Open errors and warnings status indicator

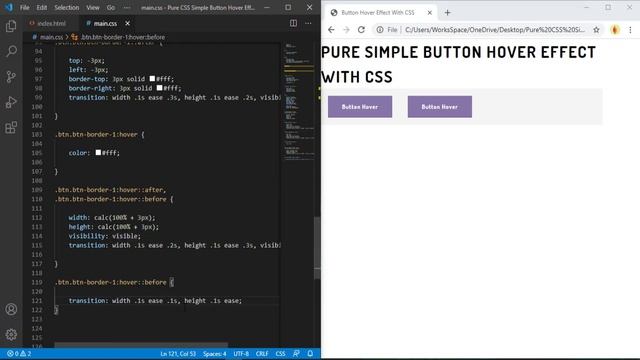19,353
